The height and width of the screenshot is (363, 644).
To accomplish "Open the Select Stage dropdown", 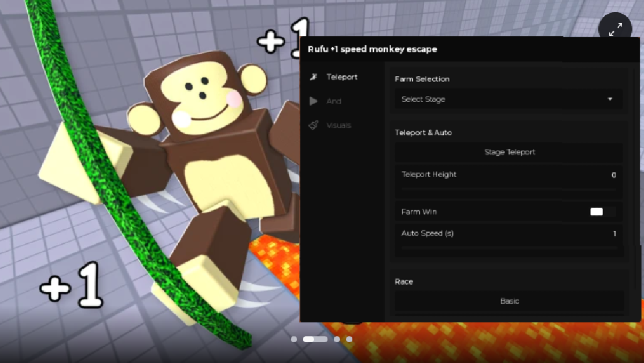I will pos(509,99).
